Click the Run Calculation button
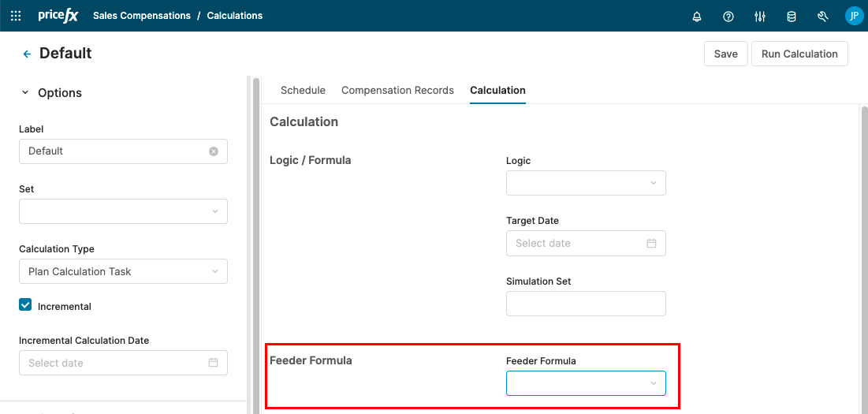Viewport: 868px width, 414px height. tap(799, 54)
